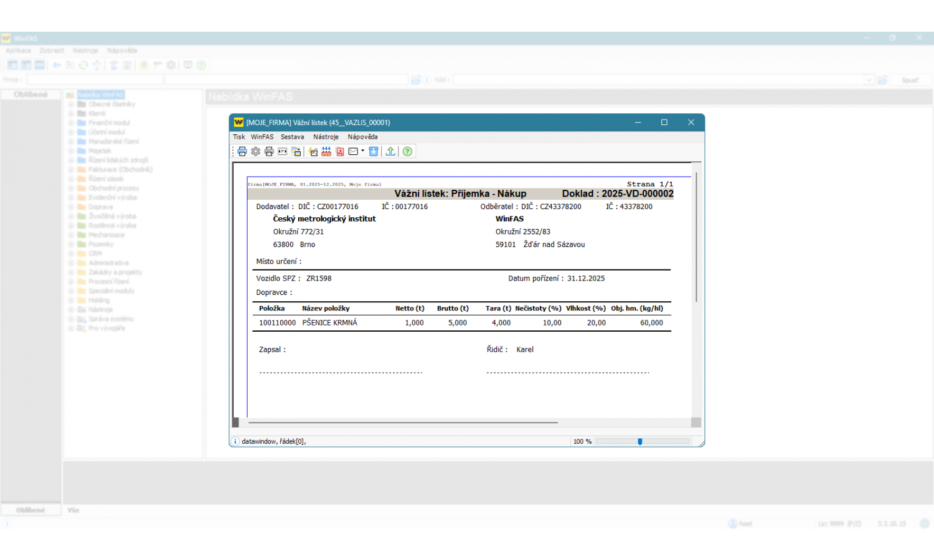Image resolution: width=934 pixels, height=560 pixels.
Task: Click the horizontal scrollbar under the report
Action: click(403, 422)
